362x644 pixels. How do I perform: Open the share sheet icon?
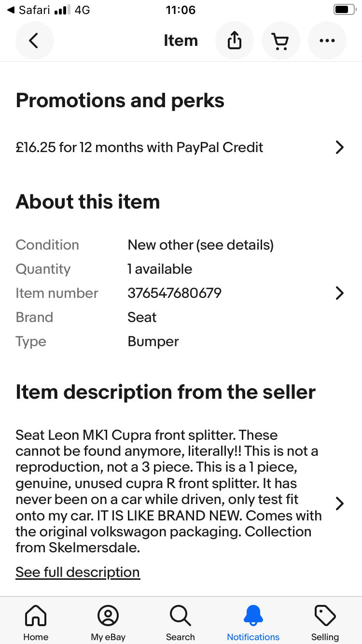click(234, 41)
